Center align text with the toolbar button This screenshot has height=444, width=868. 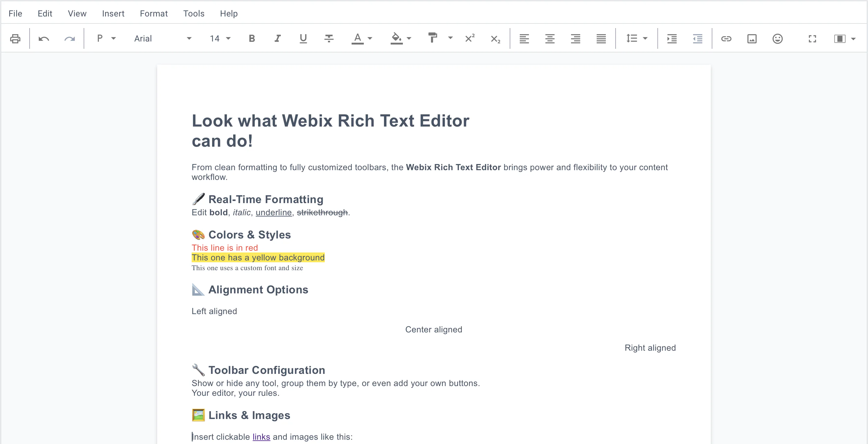(550, 39)
